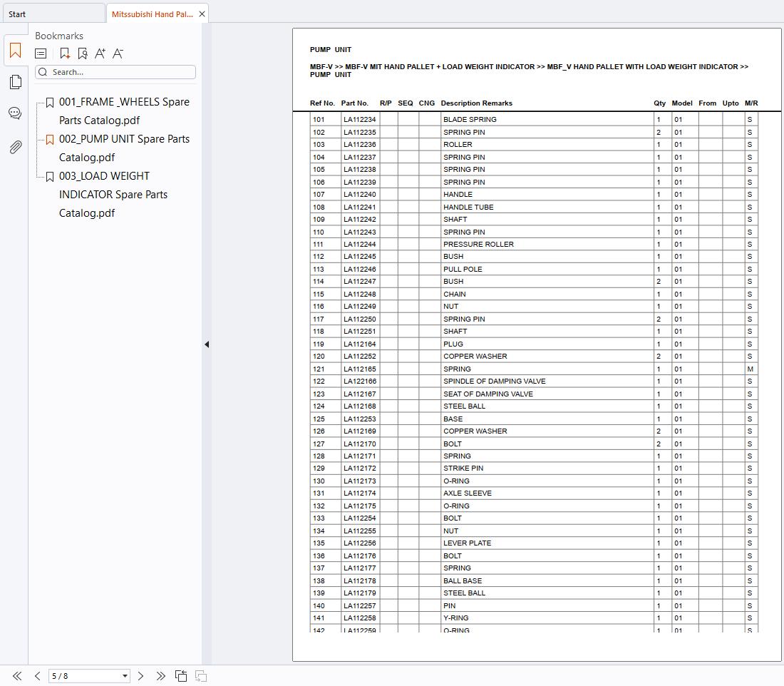The width and height of the screenshot is (784, 686).
Task: Click the bookmark options list icon
Action: pyautogui.click(x=41, y=53)
